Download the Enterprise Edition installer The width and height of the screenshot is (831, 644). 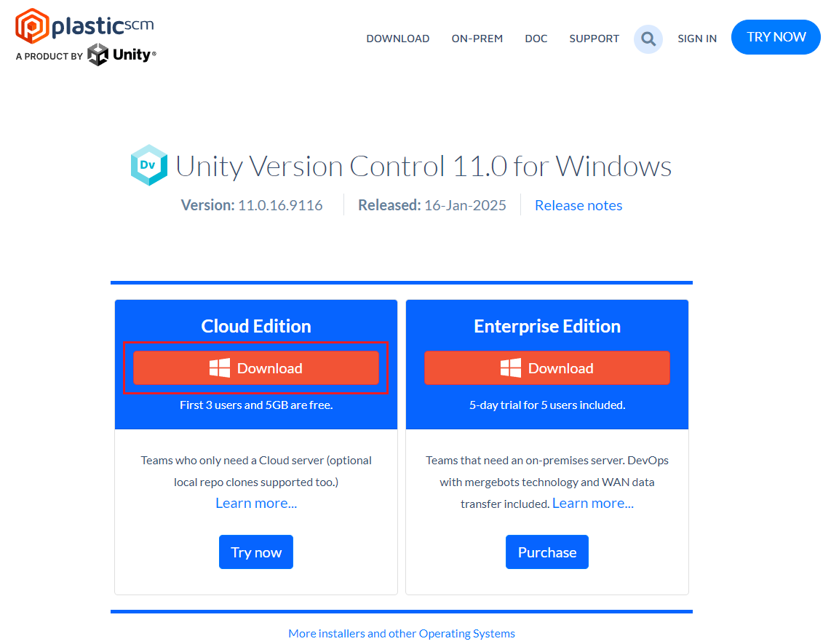pyautogui.click(x=547, y=368)
